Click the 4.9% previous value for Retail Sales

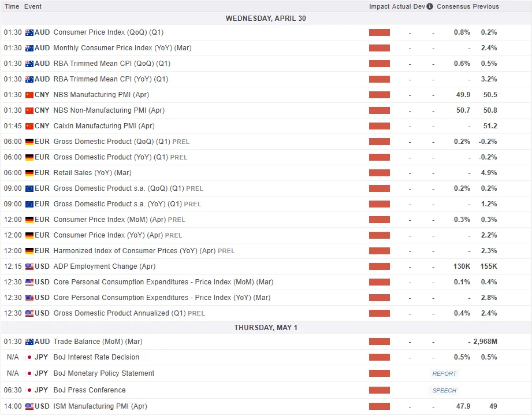[x=489, y=173]
